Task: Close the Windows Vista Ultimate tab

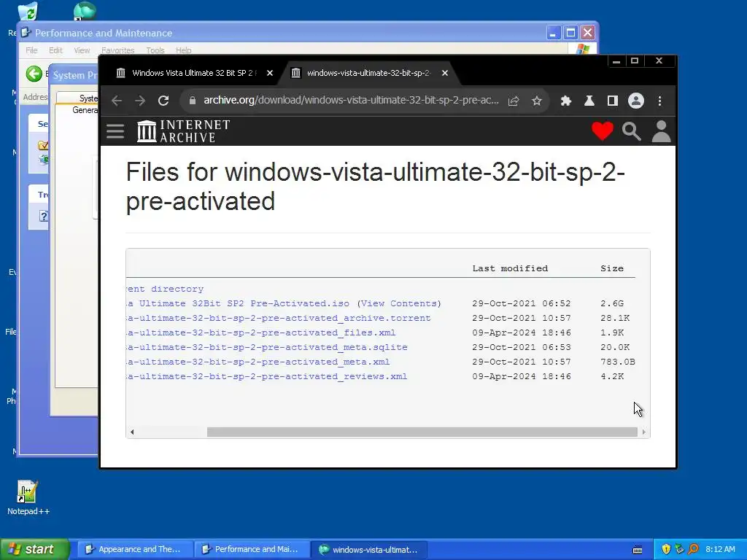Action: coord(270,73)
